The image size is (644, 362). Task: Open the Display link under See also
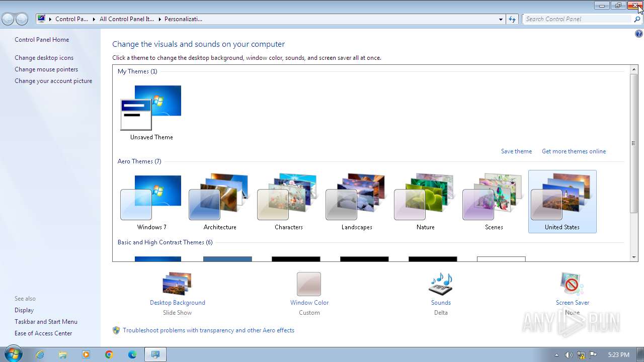point(24,310)
